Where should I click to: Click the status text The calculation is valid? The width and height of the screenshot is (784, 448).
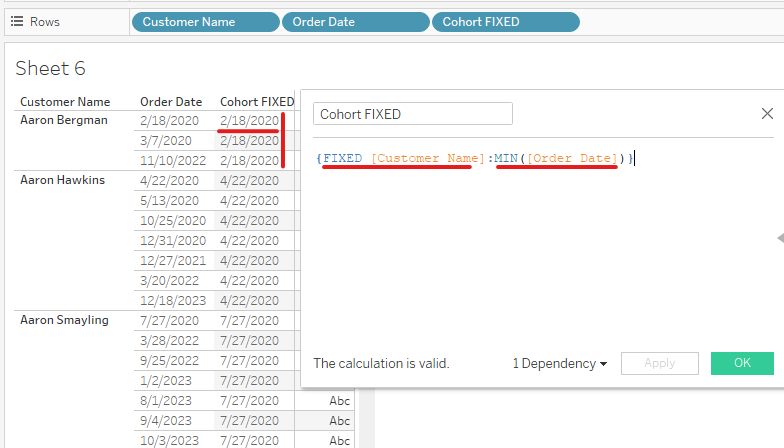(382, 364)
